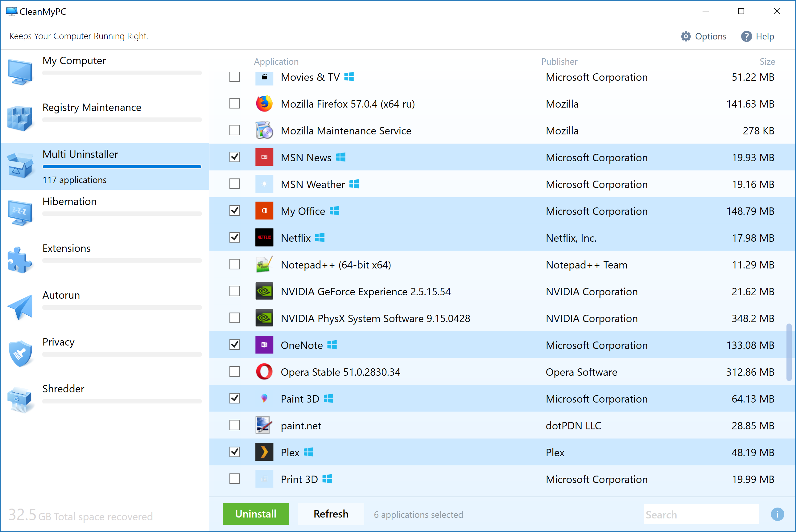Click the paint.net app icon

pos(264,425)
